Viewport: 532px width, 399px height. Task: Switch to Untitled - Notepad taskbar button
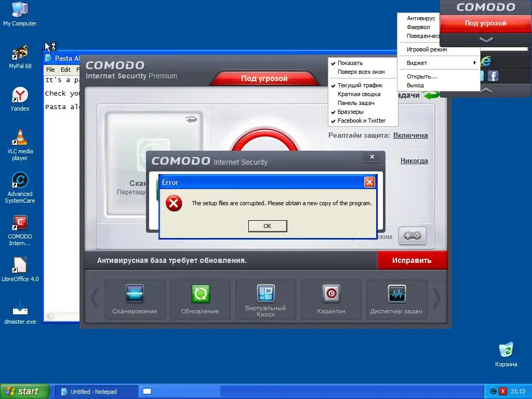click(x=96, y=392)
